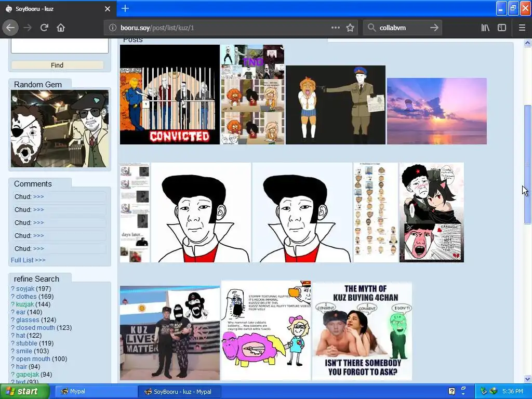Refine search by closed mouth tag
Viewport: 532px width, 399px height.
coord(35,328)
